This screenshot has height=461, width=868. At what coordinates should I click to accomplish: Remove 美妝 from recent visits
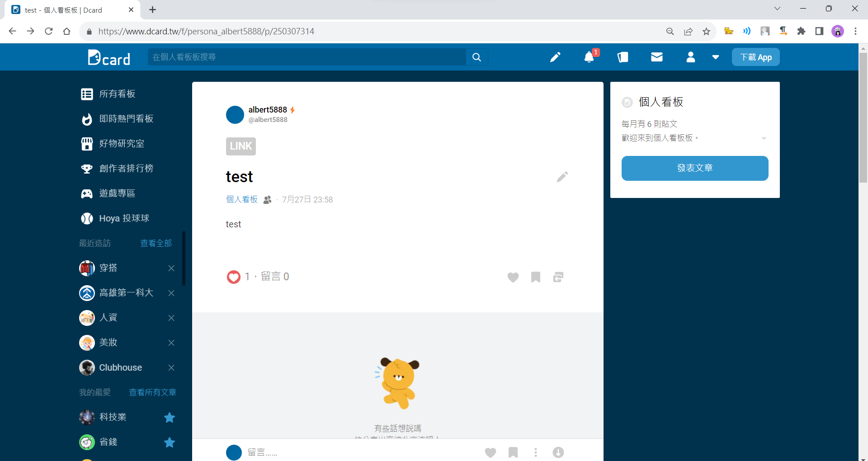[x=171, y=343]
